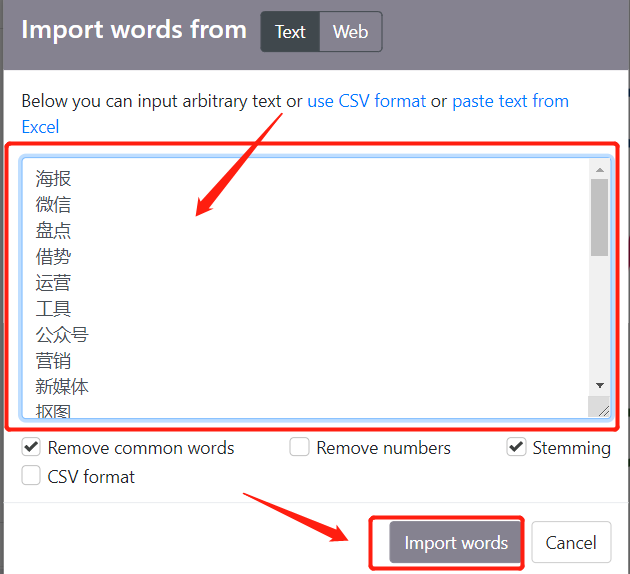Click the Remove numbers label text
This screenshot has height=574, width=630.
(x=383, y=448)
